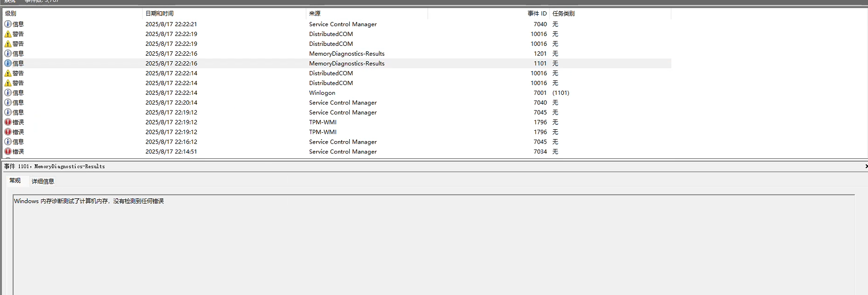Image resolution: width=868 pixels, height=295 pixels.
Task: Select event ID 7034 cell
Action: click(540, 151)
